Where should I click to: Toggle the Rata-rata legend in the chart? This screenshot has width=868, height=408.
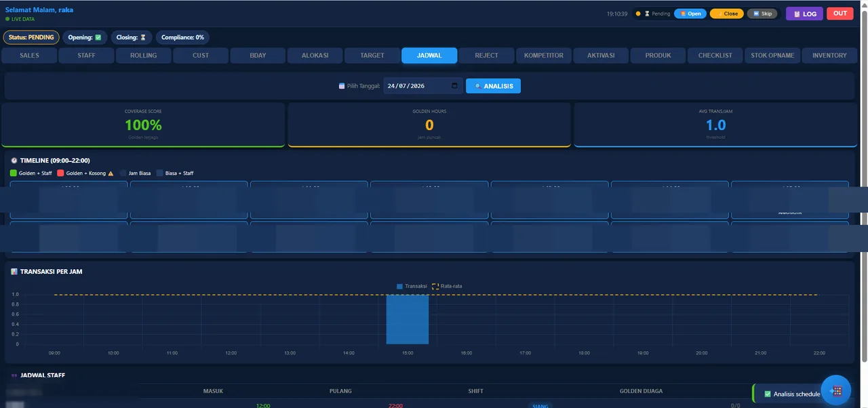447,286
